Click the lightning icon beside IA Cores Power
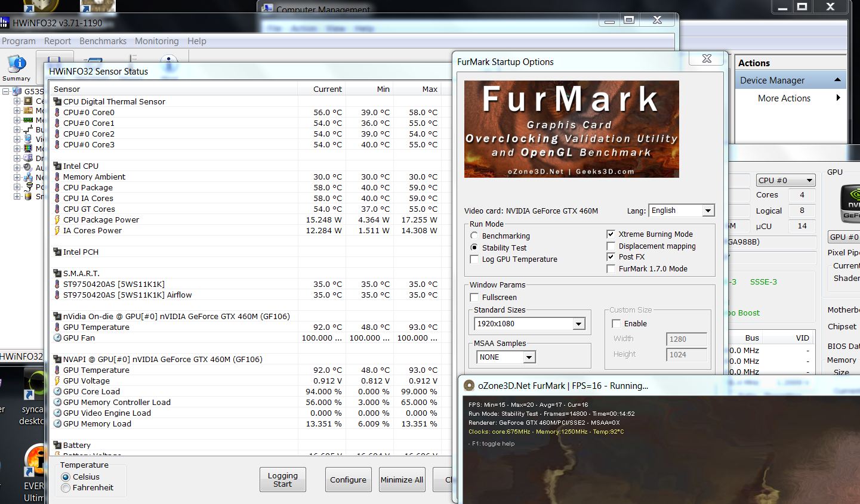860x504 pixels. click(x=57, y=230)
